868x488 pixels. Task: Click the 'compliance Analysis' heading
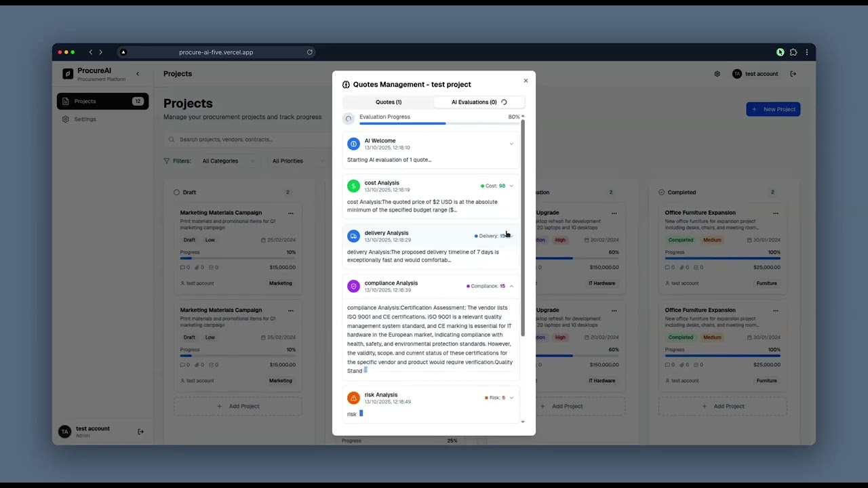[391, 283]
